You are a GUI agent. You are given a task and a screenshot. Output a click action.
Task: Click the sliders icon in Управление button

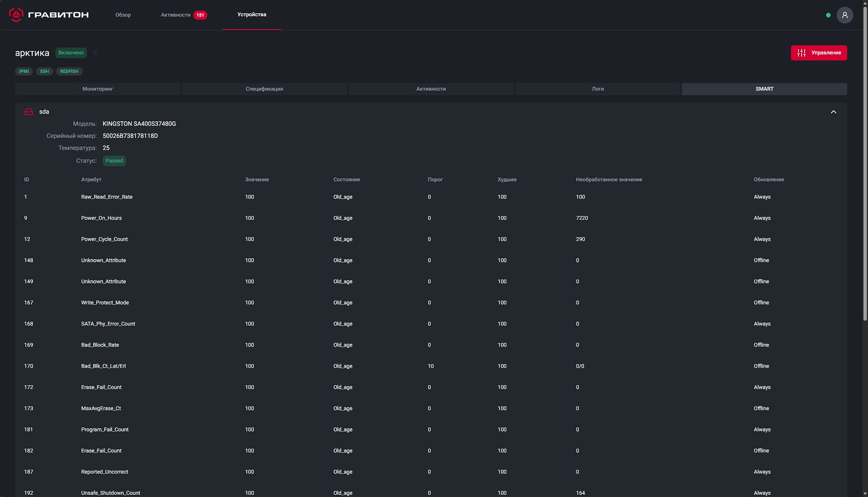coord(802,53)
